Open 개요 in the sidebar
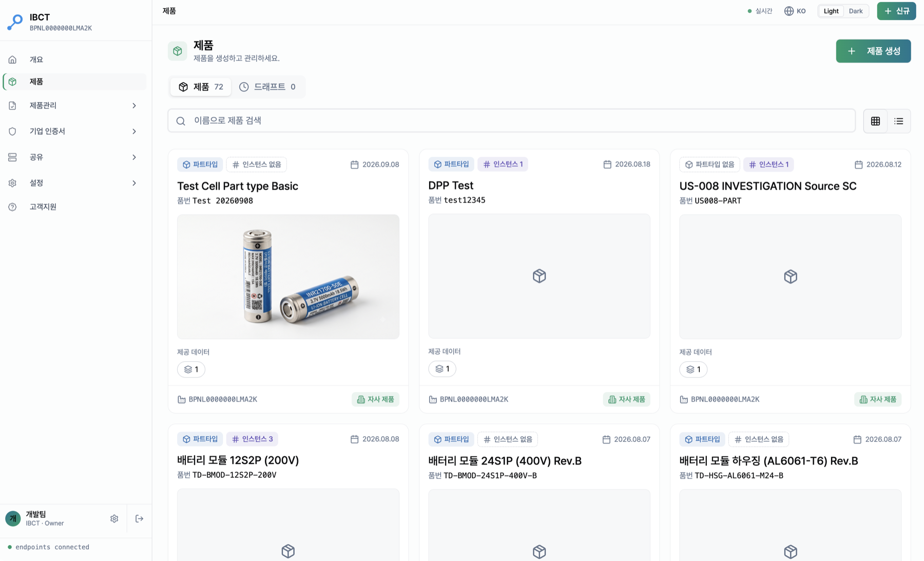924x561 pixels. point(74,60)
